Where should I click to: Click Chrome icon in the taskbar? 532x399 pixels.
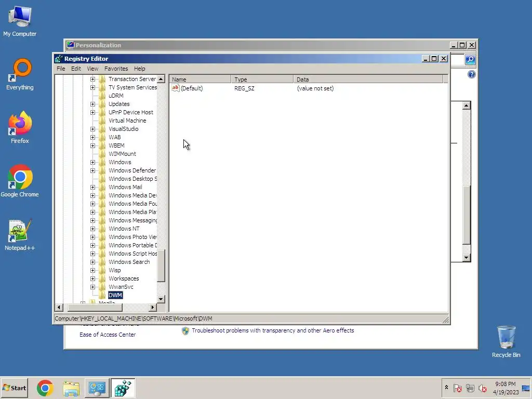pyautogui.click(x=45, y=388)
